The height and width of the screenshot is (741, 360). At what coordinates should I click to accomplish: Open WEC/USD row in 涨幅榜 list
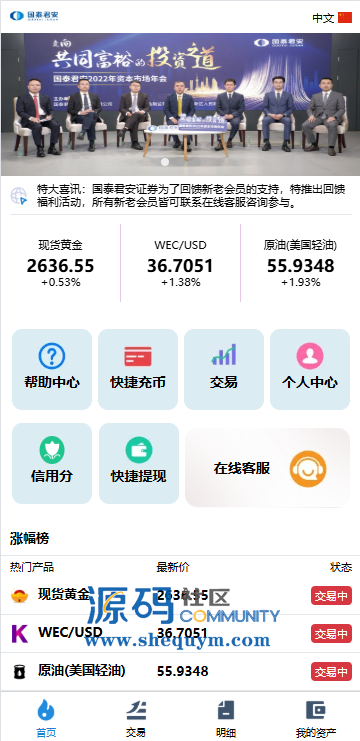pyautogui.click(x=180, y=633)
